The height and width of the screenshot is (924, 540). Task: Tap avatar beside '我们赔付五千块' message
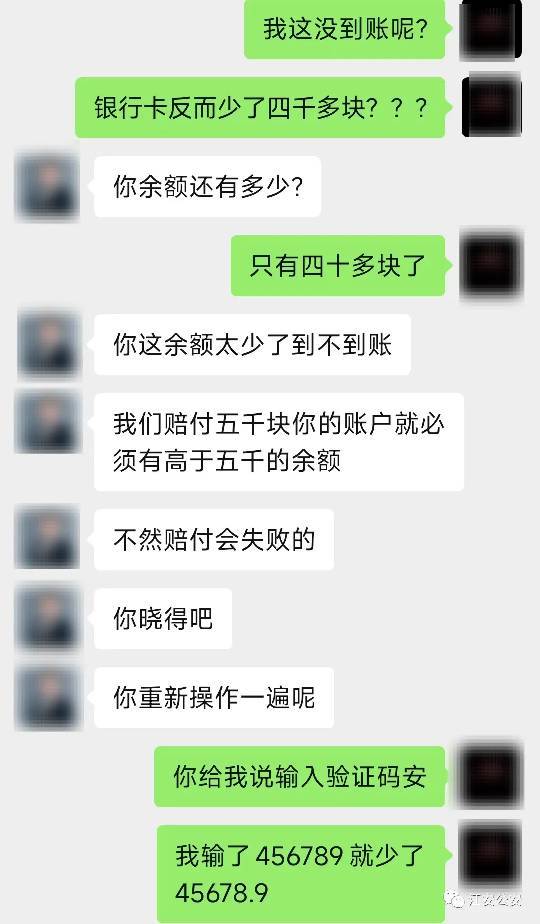(48, 423)
